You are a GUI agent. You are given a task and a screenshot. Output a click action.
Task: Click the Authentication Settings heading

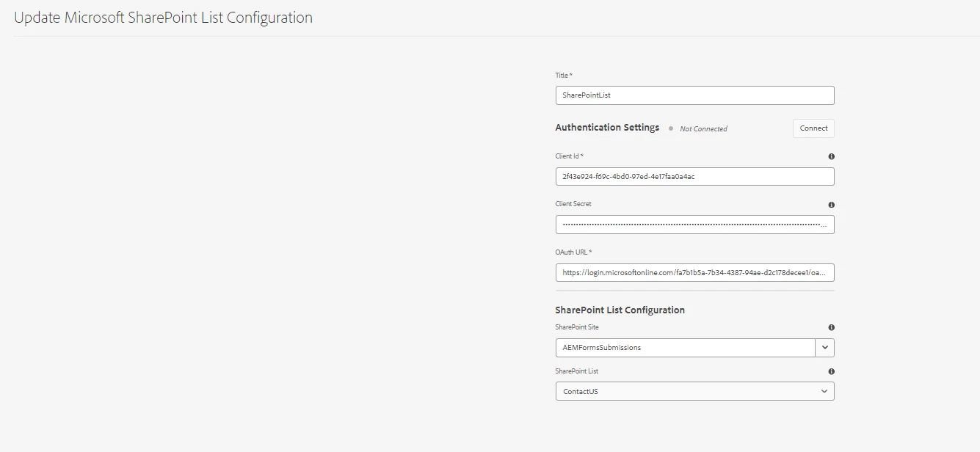tap(607, 128)
